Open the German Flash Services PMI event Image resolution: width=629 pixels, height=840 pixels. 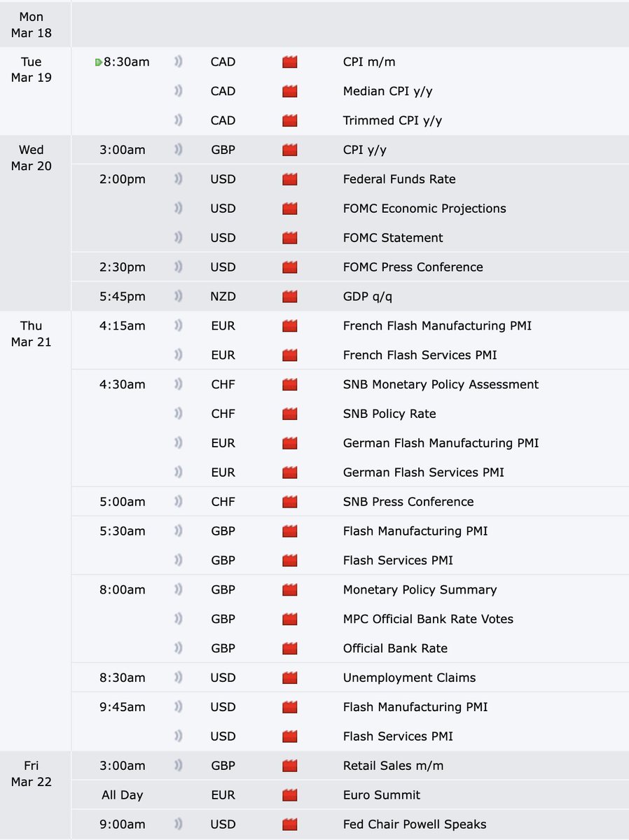pos(424,472)
